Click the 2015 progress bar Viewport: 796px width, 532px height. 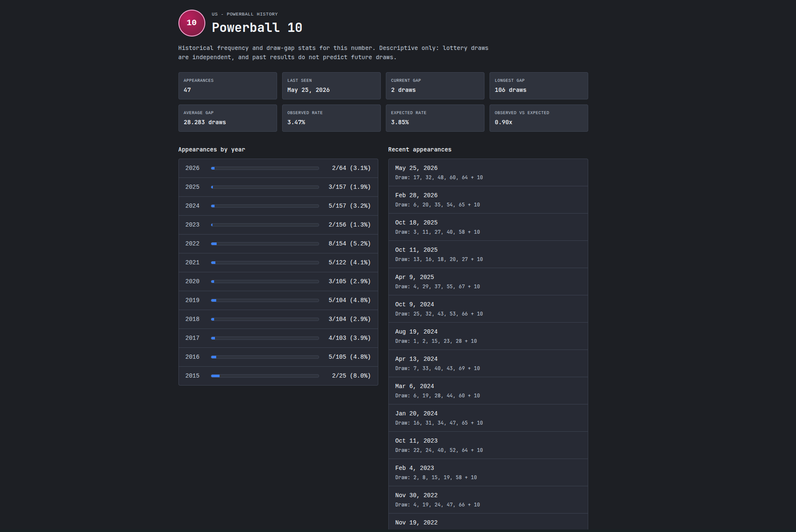coord(265,376)
